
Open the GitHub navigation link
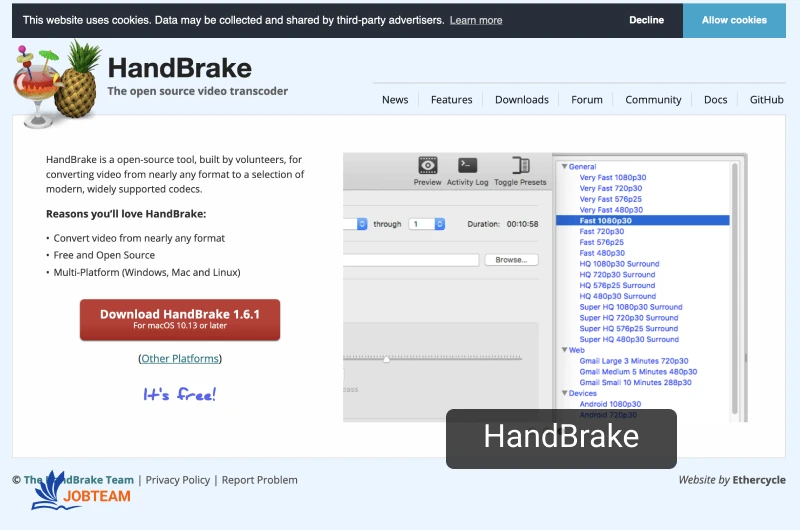(x=766, y=99)
